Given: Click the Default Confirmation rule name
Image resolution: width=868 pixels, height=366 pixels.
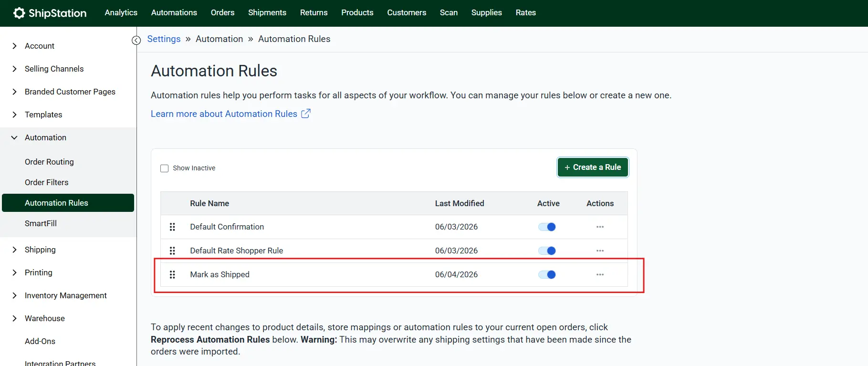Looking at the screenshot, I should [227, 227].
